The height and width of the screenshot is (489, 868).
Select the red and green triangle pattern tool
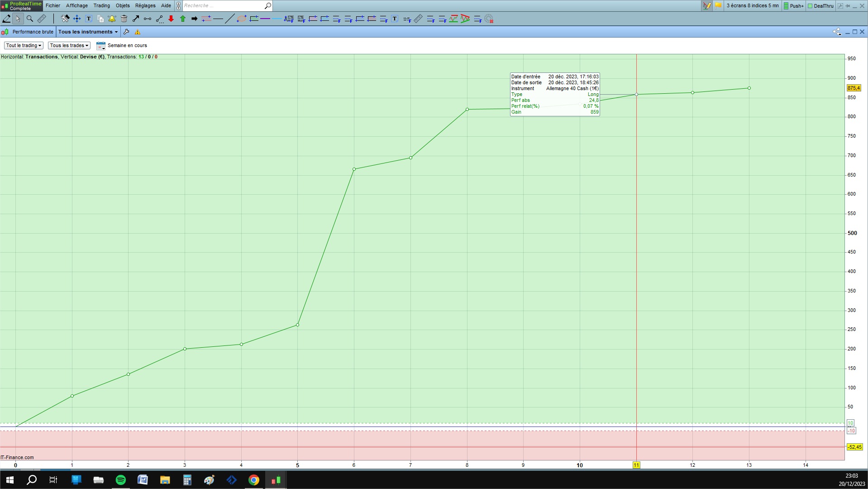click(x=465, y=19)
